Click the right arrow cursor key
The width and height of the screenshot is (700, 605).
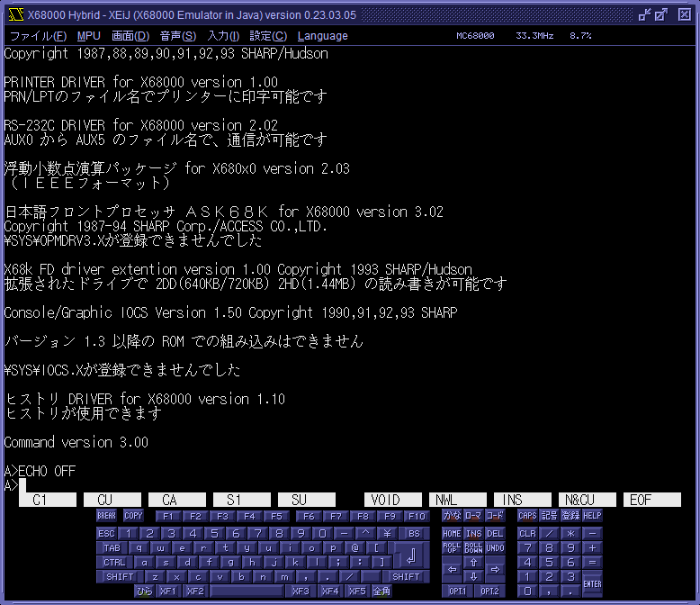point(495,569)
